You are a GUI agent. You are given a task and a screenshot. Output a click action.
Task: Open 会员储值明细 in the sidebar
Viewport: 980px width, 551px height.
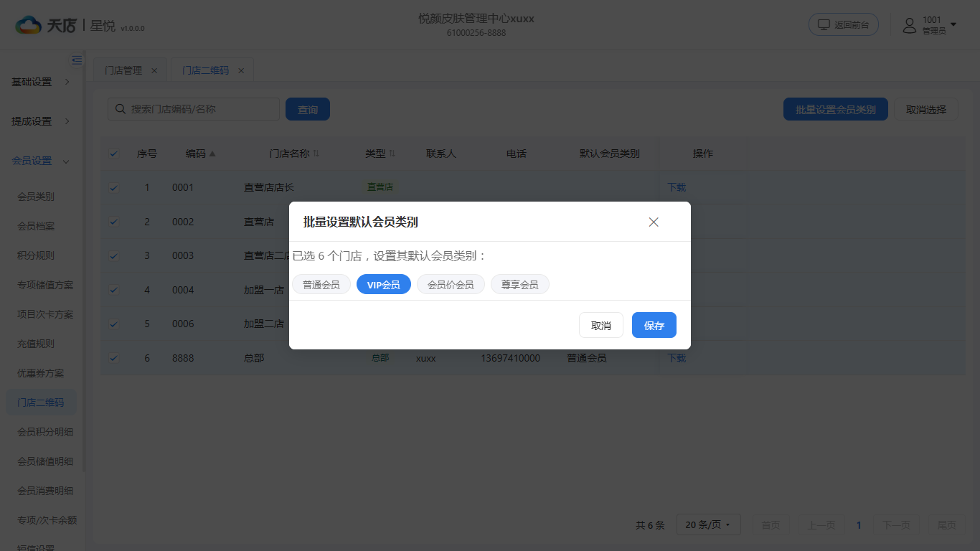(x=45, y=461)
